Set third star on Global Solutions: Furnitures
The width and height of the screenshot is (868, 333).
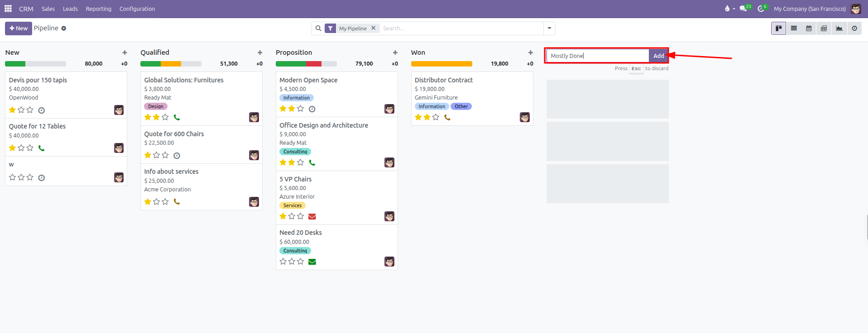[x=165, y=117]
